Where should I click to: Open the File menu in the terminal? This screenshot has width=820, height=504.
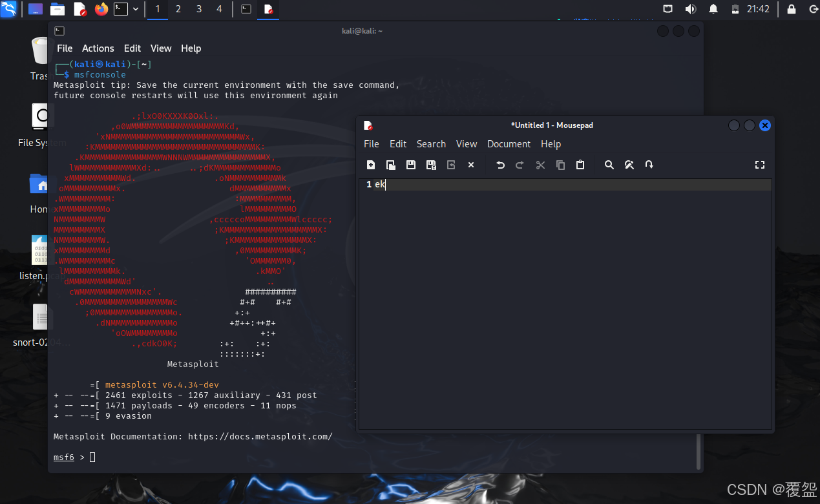tap(65, 48)
